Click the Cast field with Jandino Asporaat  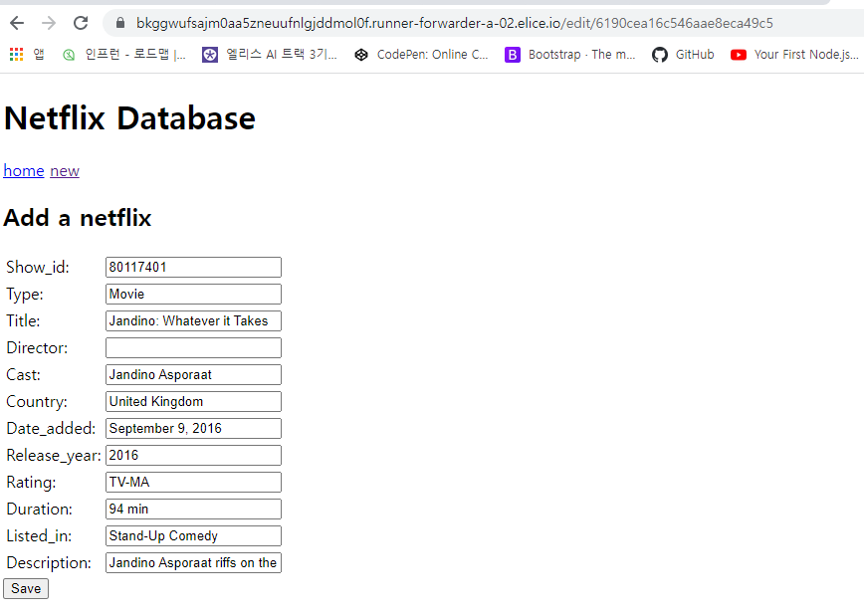click(193, 374)
